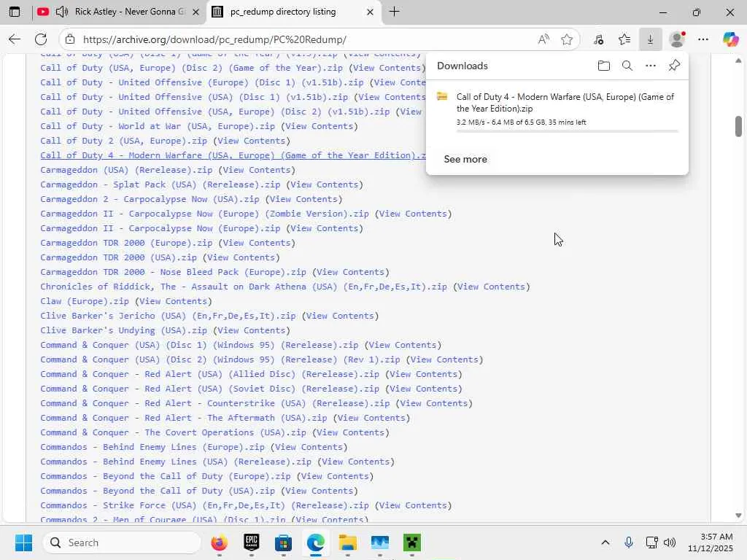This screenshot has width=747, height=560.
Task: Open clock showing 3:57 AM
Action: (x=710, y=542)
